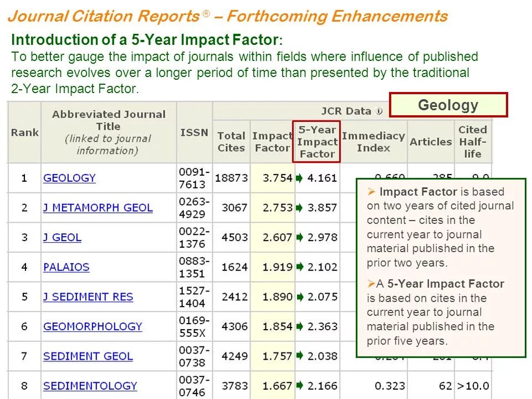
Task: Click impact factor value 3.754
Action: pyautogui.click(x=278, y=178)
